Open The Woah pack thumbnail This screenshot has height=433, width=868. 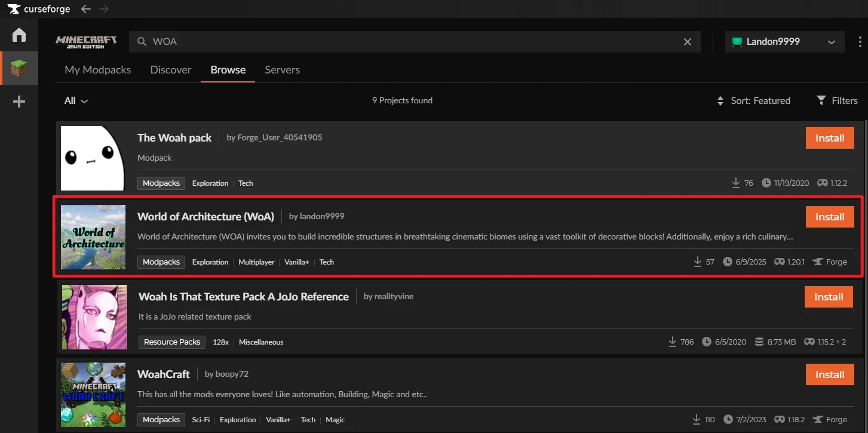coord(93,158)
